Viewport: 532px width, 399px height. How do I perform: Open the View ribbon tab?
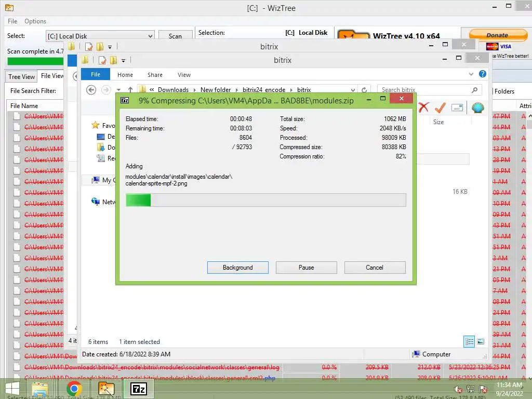(184, 75)
